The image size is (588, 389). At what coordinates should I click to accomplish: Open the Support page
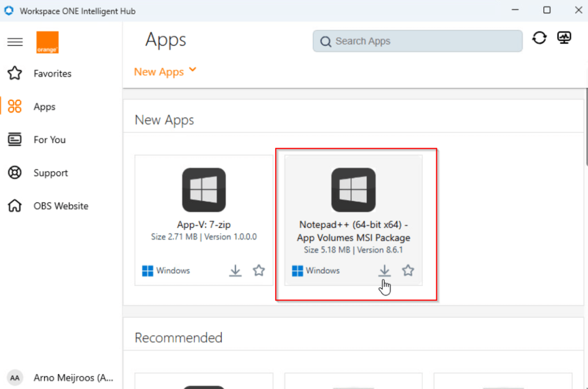coord(51,173)
